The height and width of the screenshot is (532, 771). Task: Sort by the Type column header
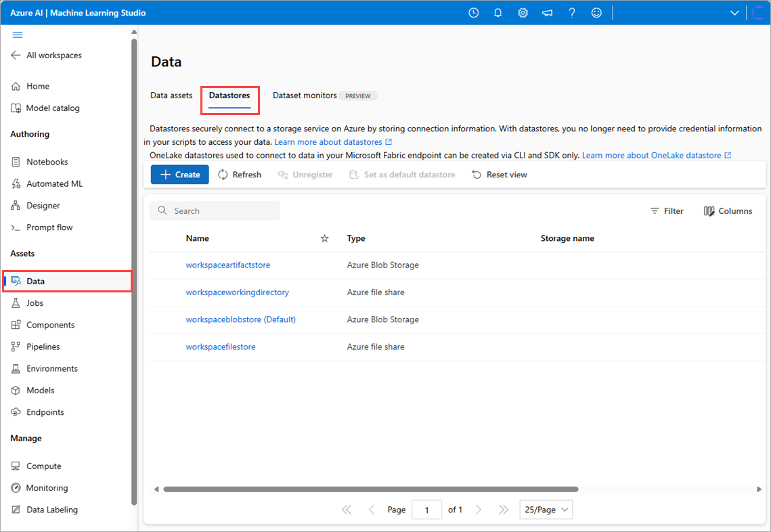coord(356,238)
